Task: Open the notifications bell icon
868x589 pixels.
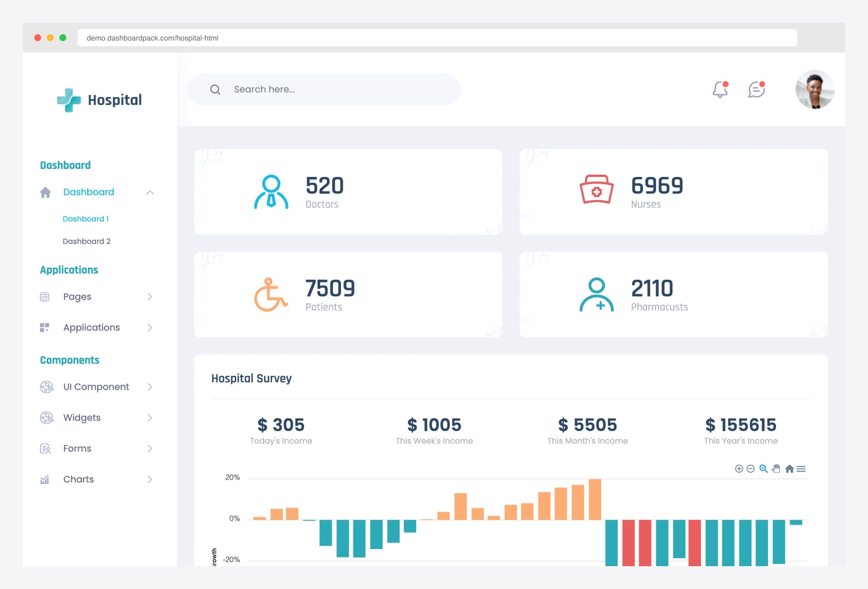Action: (720, 89)
